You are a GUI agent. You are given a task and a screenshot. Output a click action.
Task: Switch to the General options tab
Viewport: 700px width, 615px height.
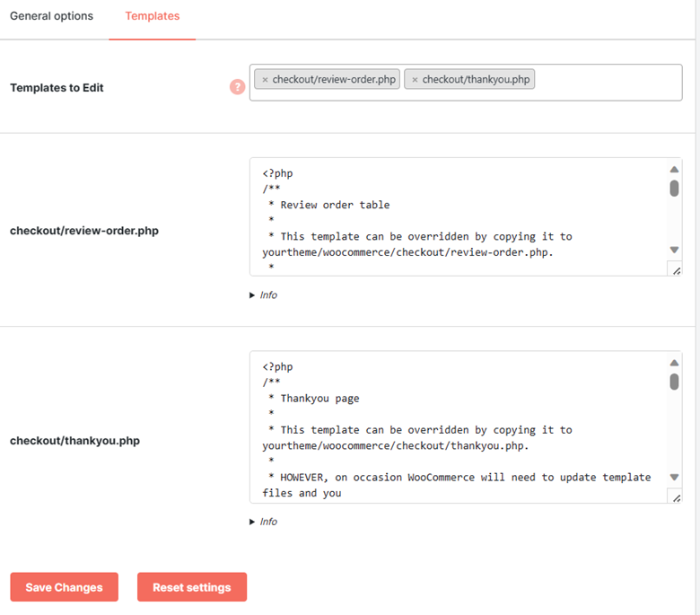point(51,16)
